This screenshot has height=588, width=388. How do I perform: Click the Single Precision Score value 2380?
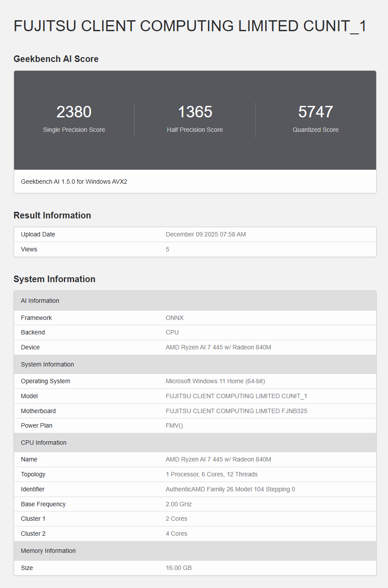[73, 112]
